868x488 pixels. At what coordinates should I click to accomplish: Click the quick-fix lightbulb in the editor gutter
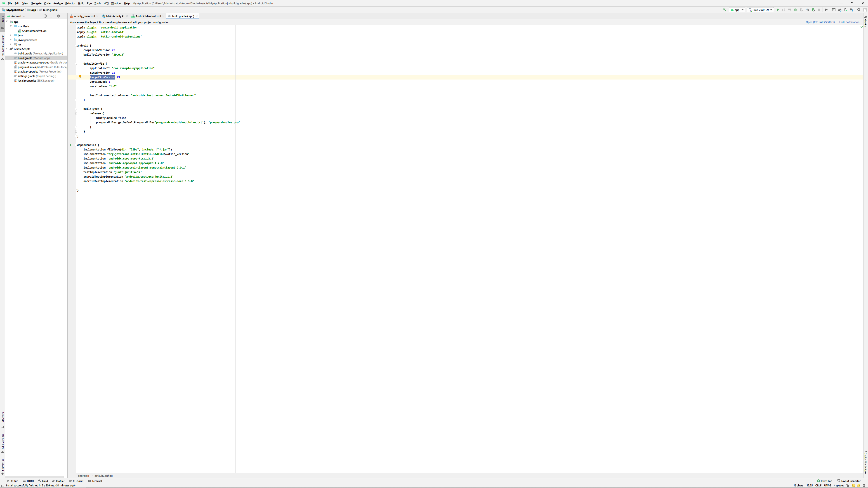point(80,77)
